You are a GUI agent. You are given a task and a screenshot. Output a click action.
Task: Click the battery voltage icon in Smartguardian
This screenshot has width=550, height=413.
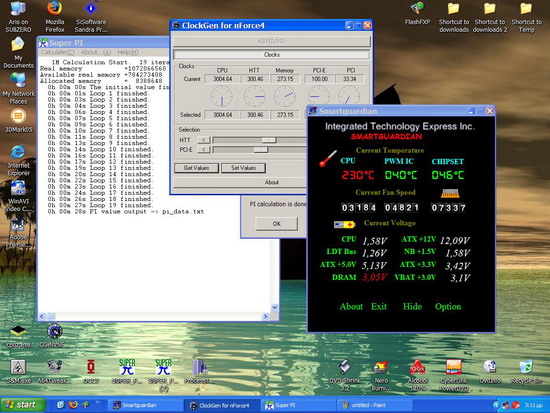(344, 224)
